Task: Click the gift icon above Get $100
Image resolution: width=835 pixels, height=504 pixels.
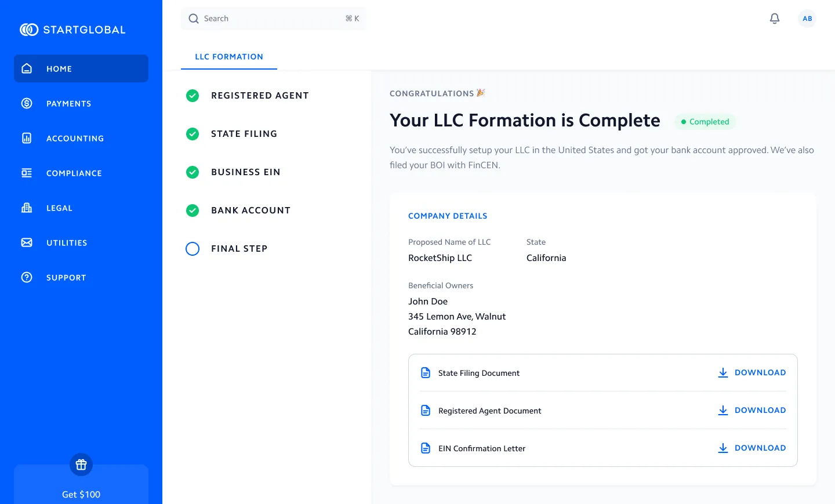Action: [x=81, y=465]
